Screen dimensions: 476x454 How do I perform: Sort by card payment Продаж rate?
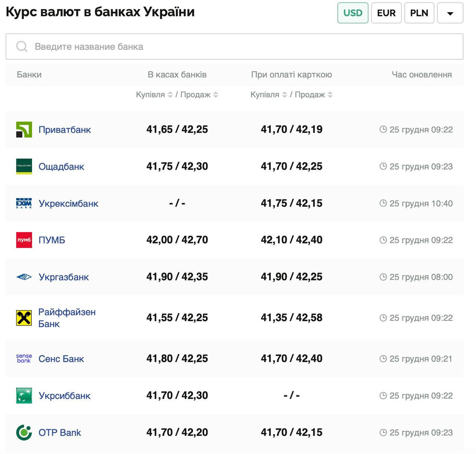[x=330, y=95]
